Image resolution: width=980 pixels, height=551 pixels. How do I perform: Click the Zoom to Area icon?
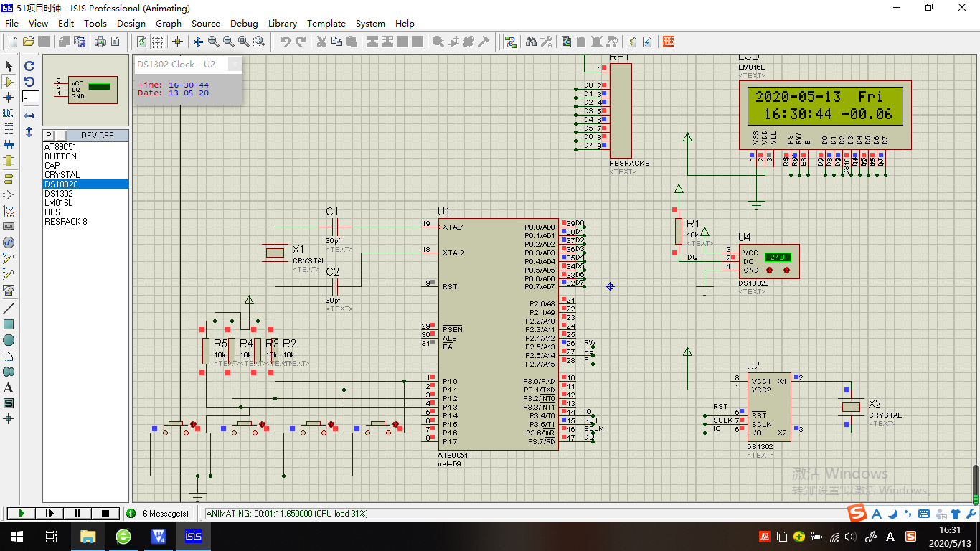click(258, 42)
